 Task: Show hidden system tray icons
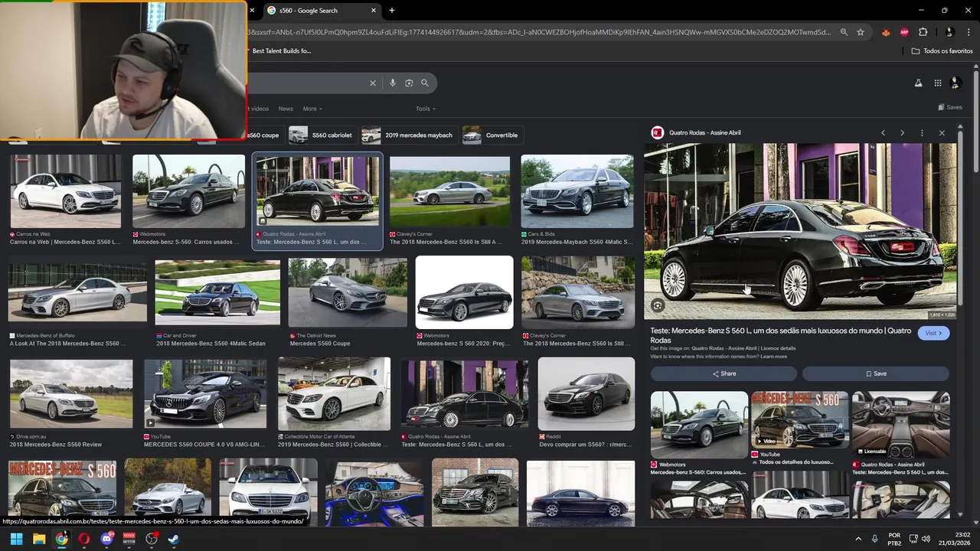pyautogui.click(x=858, y=539)
